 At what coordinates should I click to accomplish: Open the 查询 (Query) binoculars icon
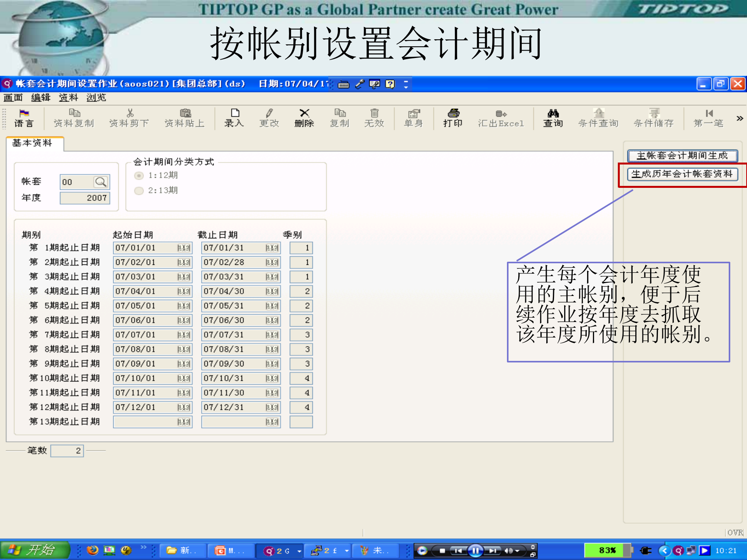pos(553,119)
